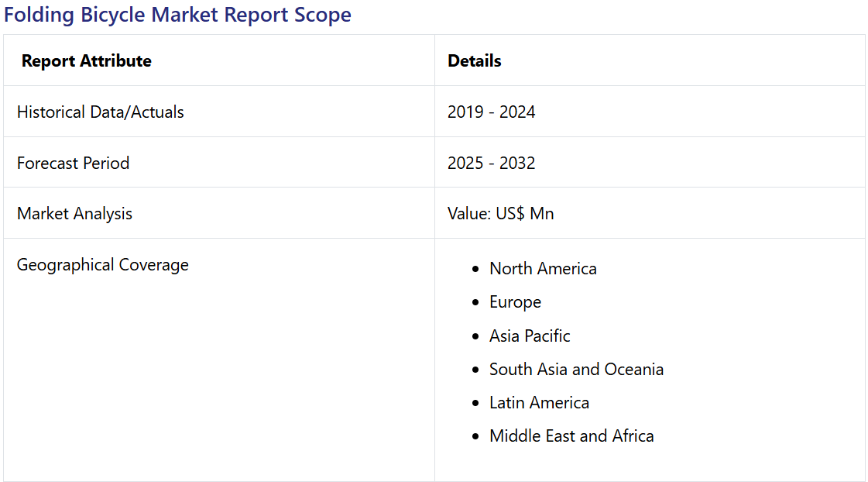Click the Latin America list item
Image resolution: width=868 pixels, height=482 pixels.
[x=539, y=403]
